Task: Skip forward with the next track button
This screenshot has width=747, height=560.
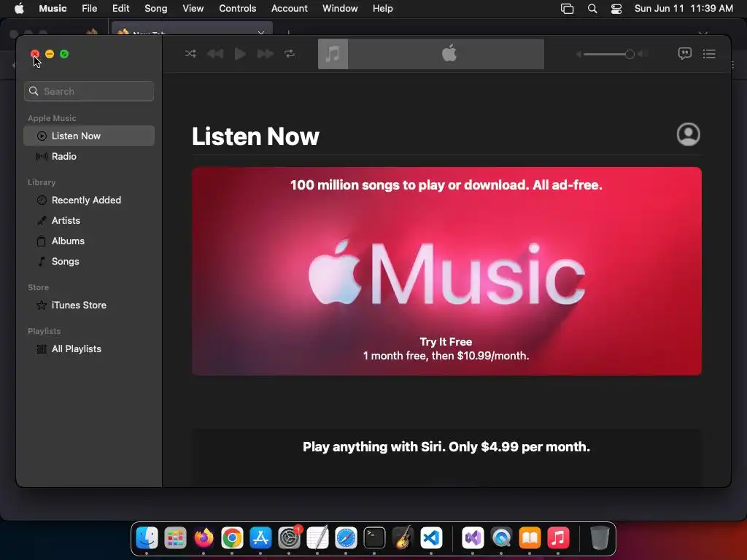Action: pos(265,54)
